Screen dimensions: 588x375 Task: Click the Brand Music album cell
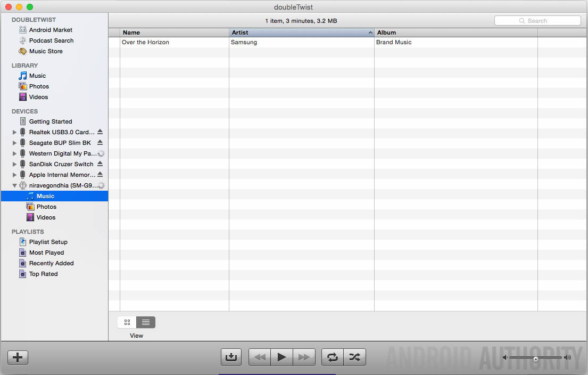[x=394, y=43]
